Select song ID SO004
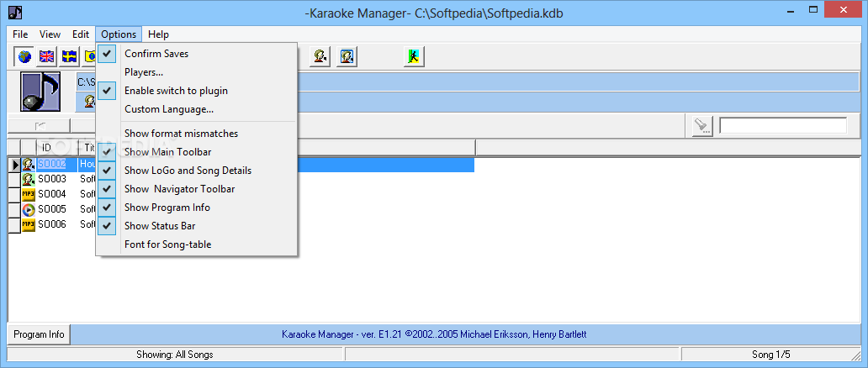The image size is (868, 368). tap(52, 194)
